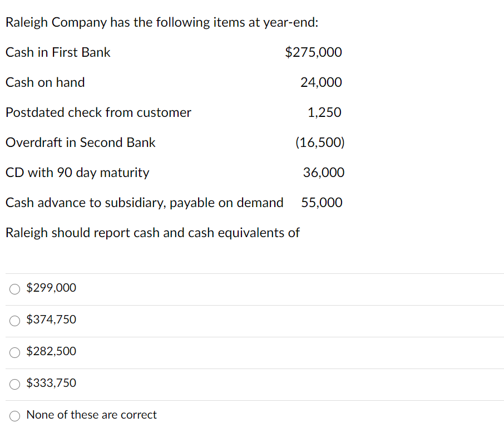Click the None of these are correct text
The height and width of the screenshot is (442, 504).
[x=92, y=415]
